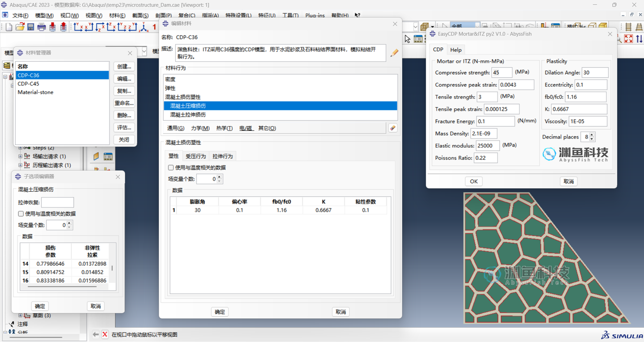This screenshot has height=342, width=644.
Task: Click the New model database icon
Action: pyautogui.click(x=9, y=27)
